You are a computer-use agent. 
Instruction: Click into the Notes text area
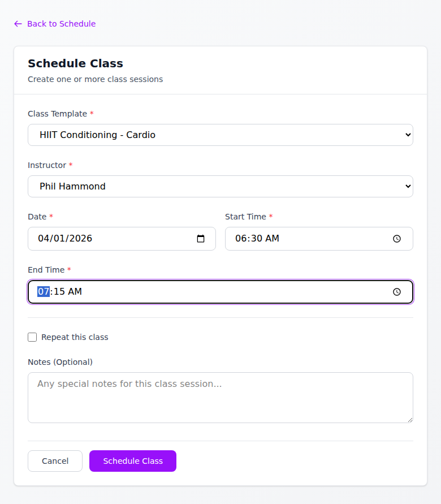click(220, 397)
